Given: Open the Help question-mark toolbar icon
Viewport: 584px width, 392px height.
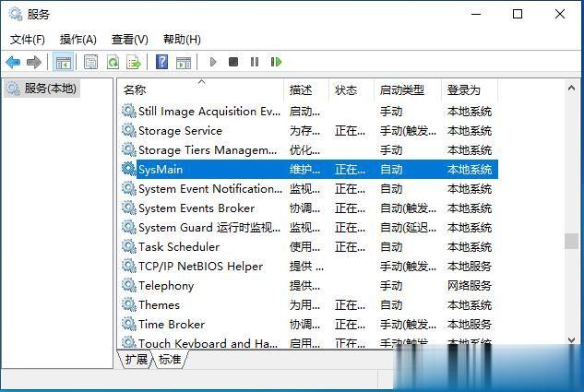Looking at the screenshot, I should click(161, 62).
